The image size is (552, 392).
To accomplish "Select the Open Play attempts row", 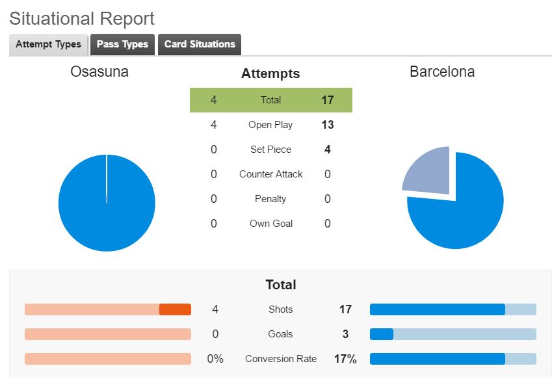I will pyautogui.click(x=270, y=125).
